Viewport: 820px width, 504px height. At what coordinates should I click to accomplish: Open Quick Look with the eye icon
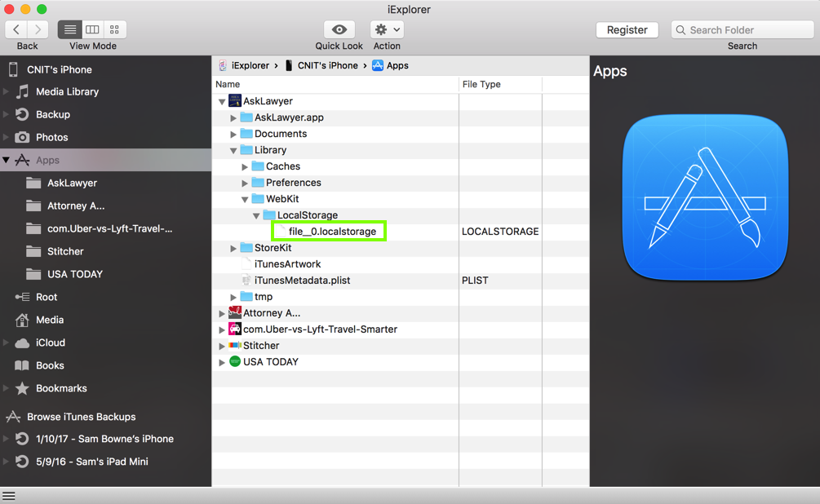[339, 30]
